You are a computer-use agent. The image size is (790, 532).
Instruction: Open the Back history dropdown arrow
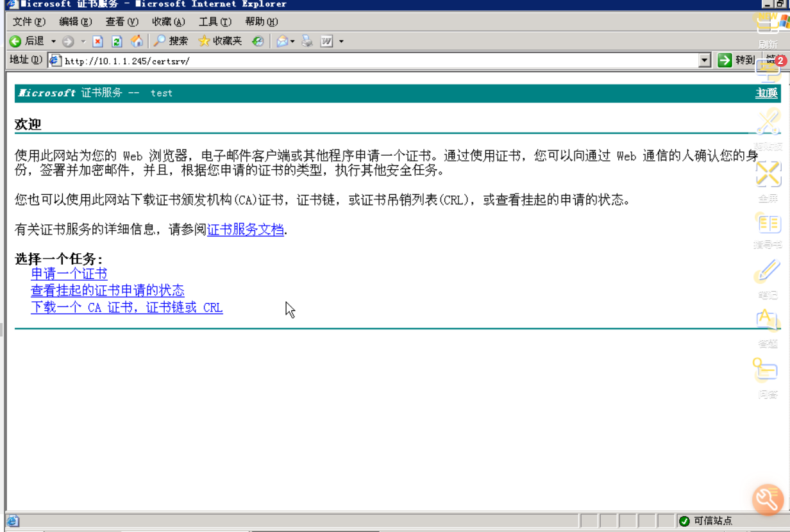point(53,42)
